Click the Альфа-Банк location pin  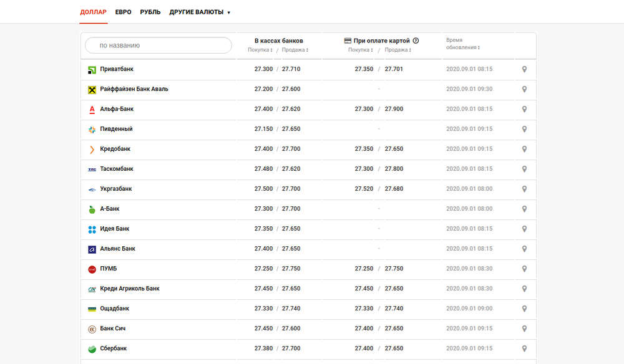pos(525,109)
